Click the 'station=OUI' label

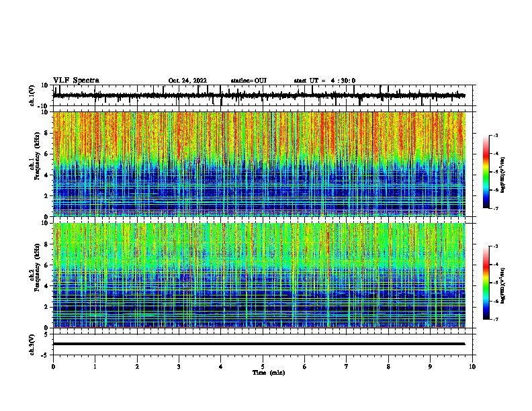(x=249, y=81)
